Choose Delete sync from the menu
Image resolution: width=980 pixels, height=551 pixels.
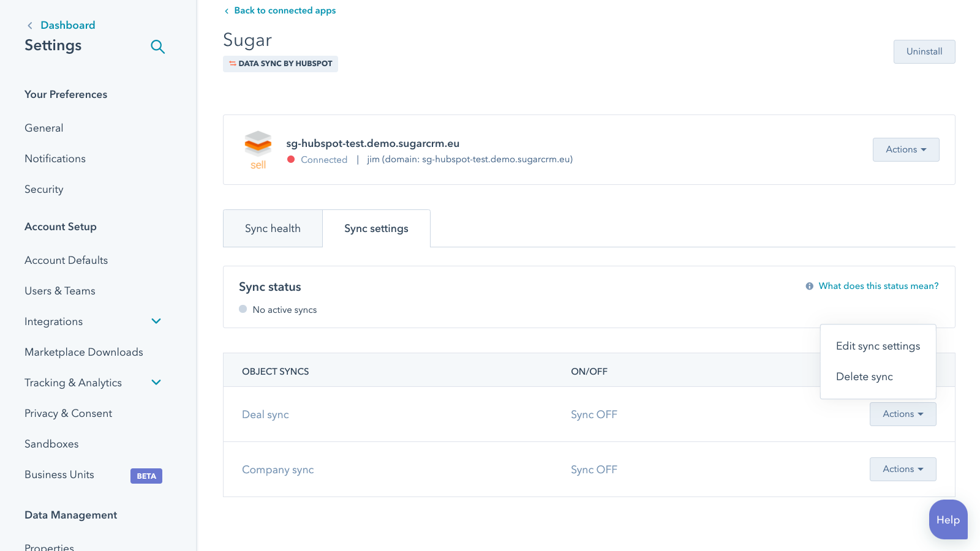click(864, 377)
